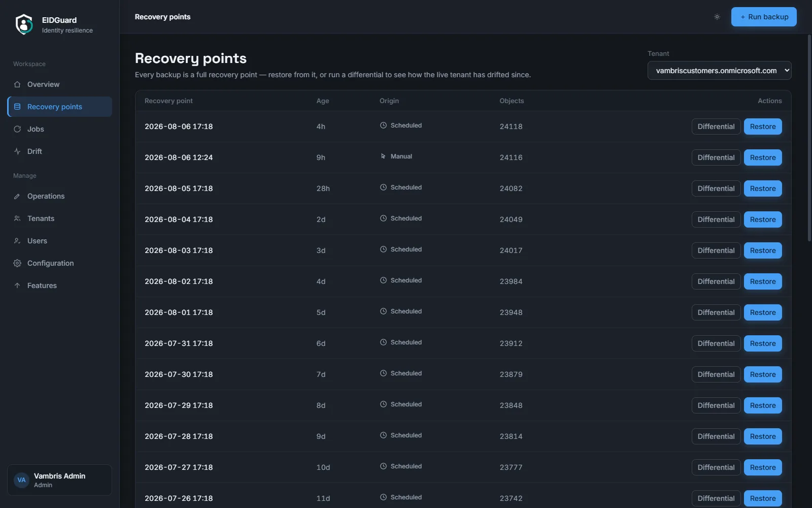The image size is (812, 508).
Task: Click the age value 28h
Action: (323, 188)
